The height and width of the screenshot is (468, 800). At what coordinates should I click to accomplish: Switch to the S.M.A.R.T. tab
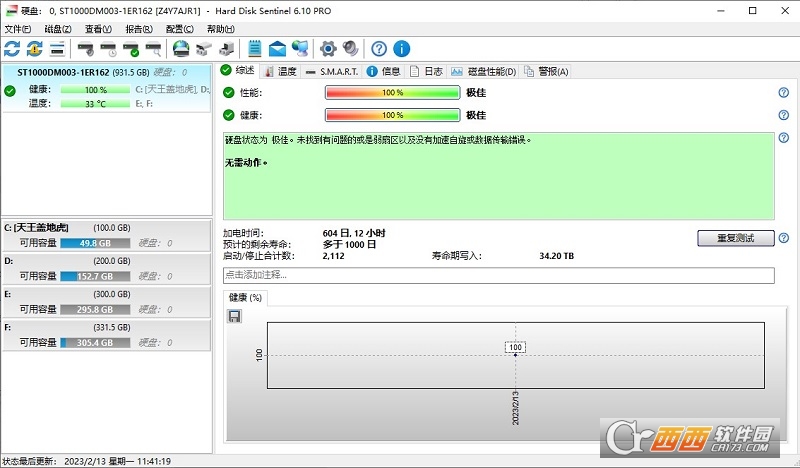332,71
